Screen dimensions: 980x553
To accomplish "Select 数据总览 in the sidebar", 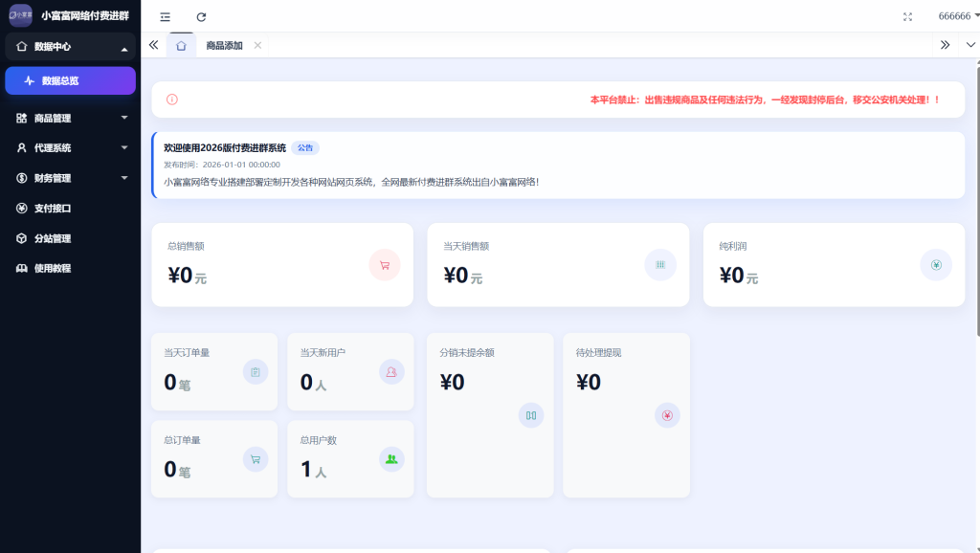I will tap(70, 80).
